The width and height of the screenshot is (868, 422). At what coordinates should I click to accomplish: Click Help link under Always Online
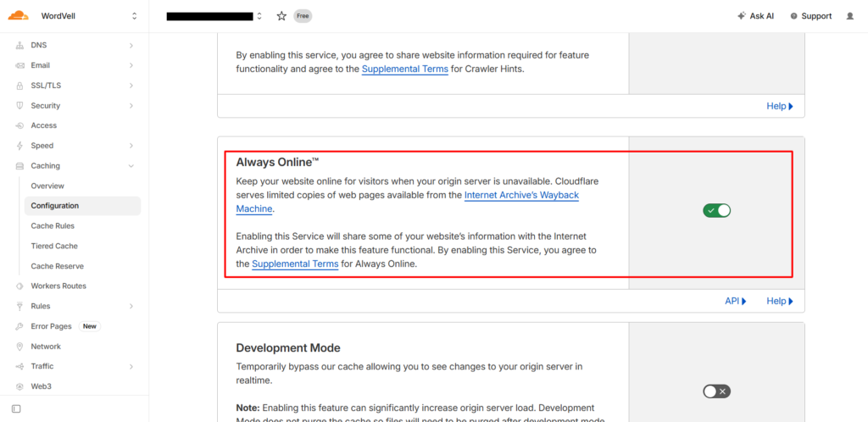pyautogui.click(x=780, y=301)
